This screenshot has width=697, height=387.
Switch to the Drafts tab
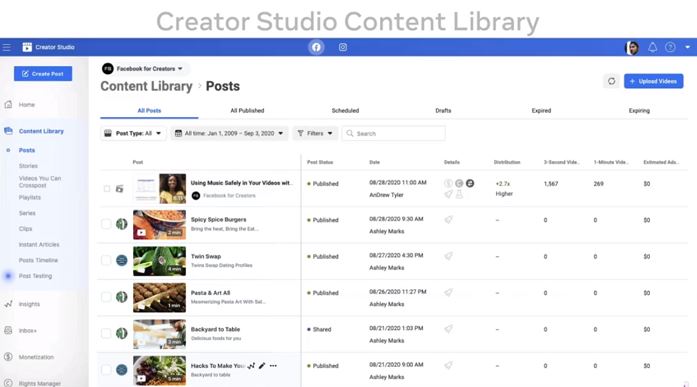tap(443, 111)
